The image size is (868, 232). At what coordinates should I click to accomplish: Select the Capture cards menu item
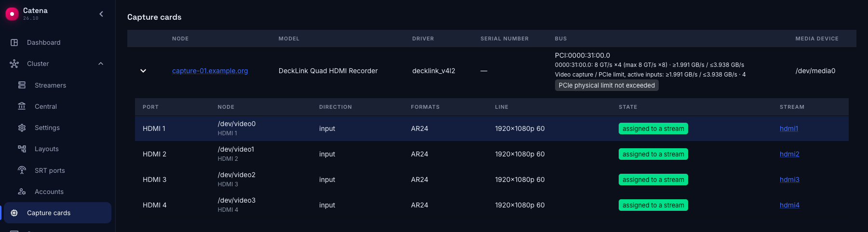coord(58,213)
